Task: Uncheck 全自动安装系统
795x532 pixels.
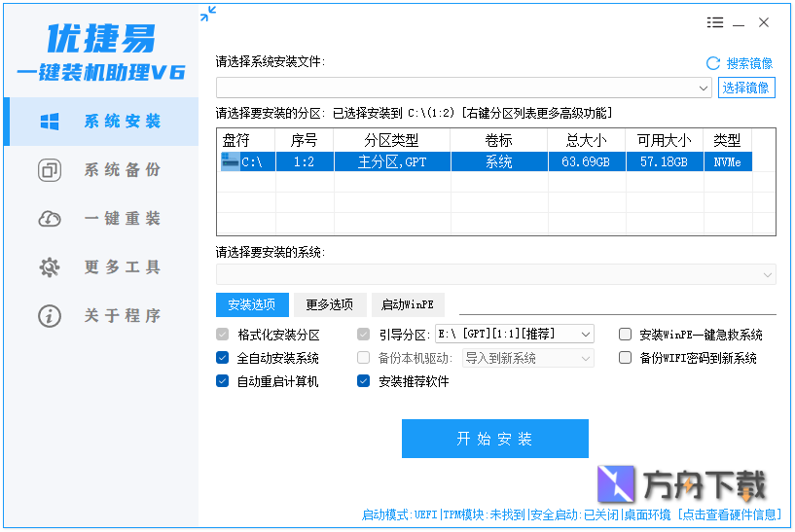Action: 223,358
